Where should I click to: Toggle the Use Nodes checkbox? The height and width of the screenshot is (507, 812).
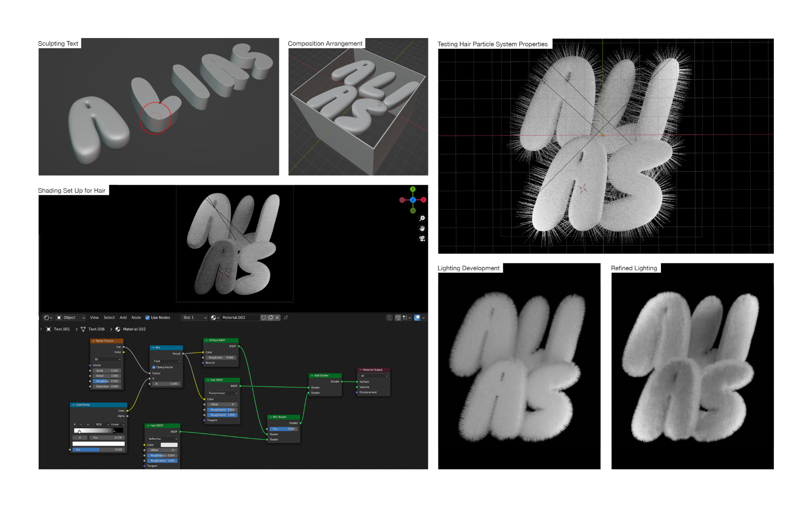pos(148,318)
